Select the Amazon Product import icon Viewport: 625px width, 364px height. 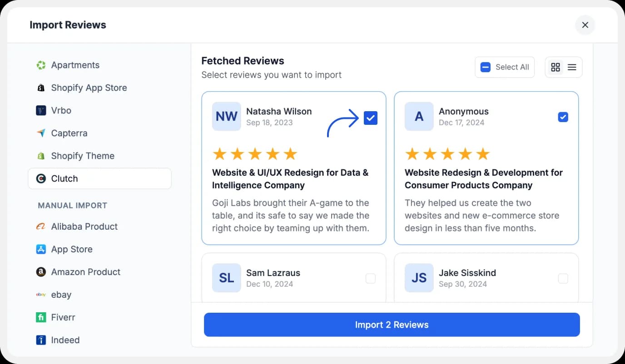[41, 272]
